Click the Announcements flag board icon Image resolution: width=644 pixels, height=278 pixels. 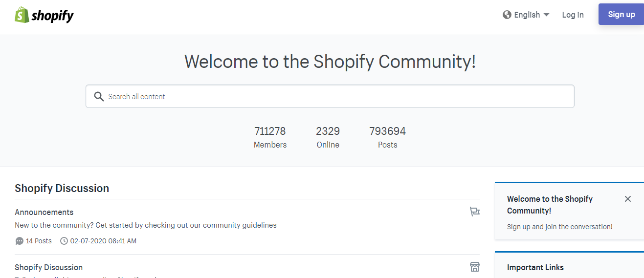[474, 212]
